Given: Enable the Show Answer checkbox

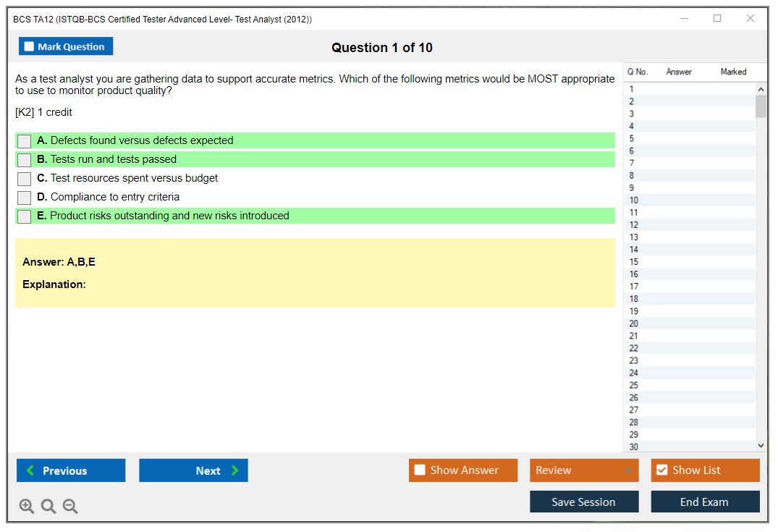Looking at the screenshot, I should point(420,470).
